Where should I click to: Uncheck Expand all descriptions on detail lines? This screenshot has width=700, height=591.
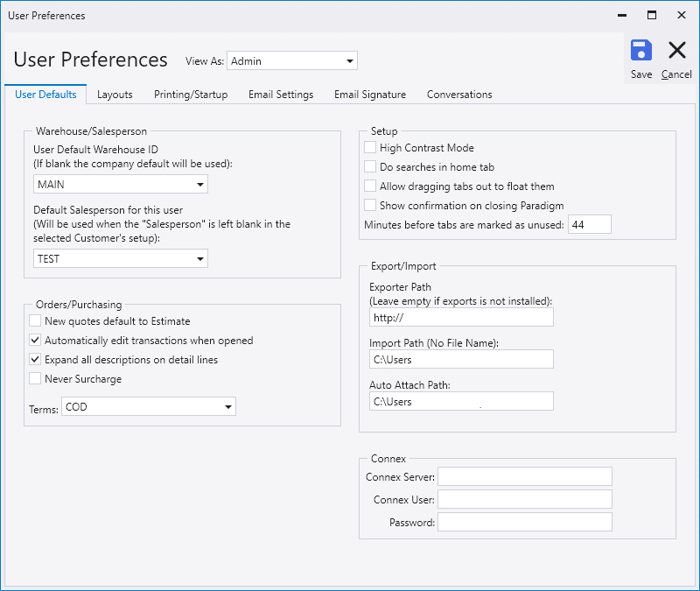(35, 360)
